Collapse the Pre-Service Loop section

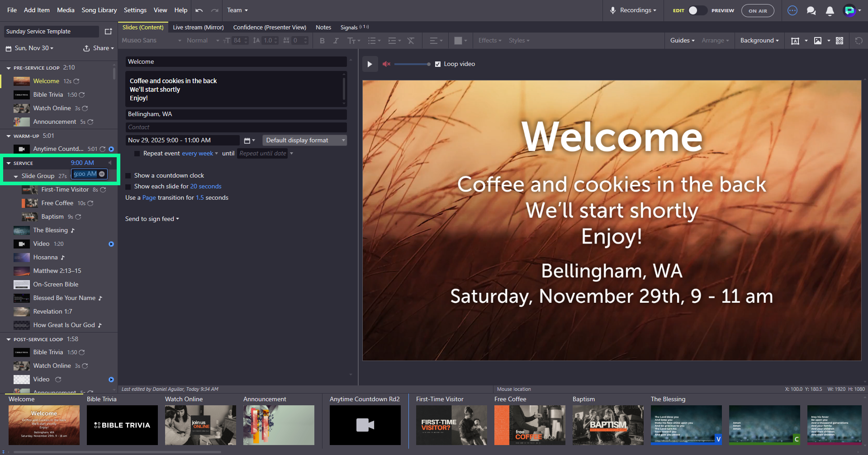(9, 68)
